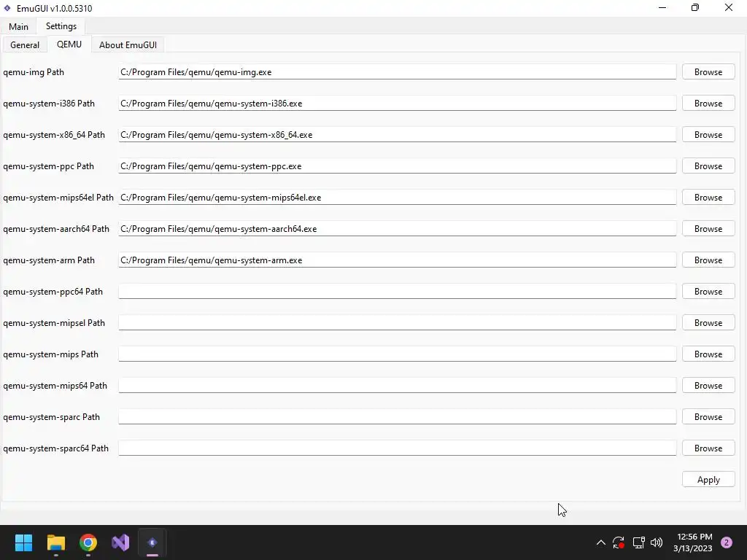Open the About EmuGUI tab
This screenshot has width=747, height=560.
click(128, 44)
